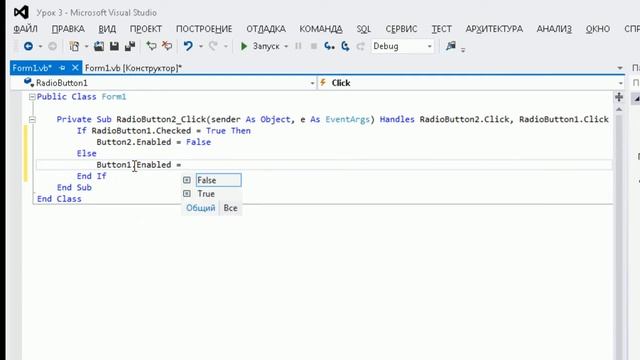Open the Redo history dropdown arrow
This screenshot has height=360, width=640.
click(226, 47)
